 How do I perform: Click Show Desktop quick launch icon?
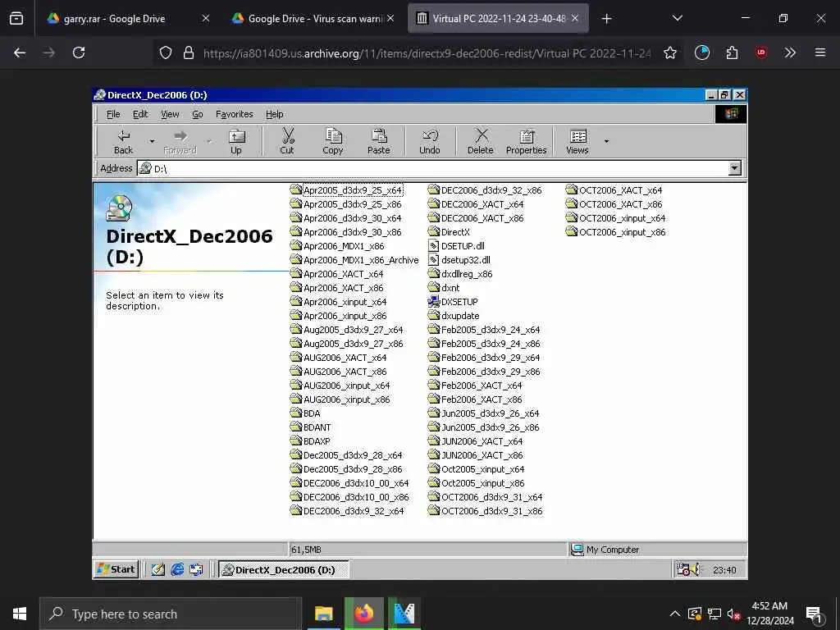(x=157, y=569)
